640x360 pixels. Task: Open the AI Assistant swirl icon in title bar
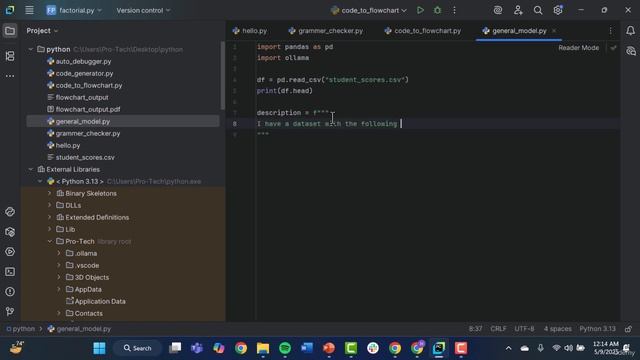tap(498, 10)
